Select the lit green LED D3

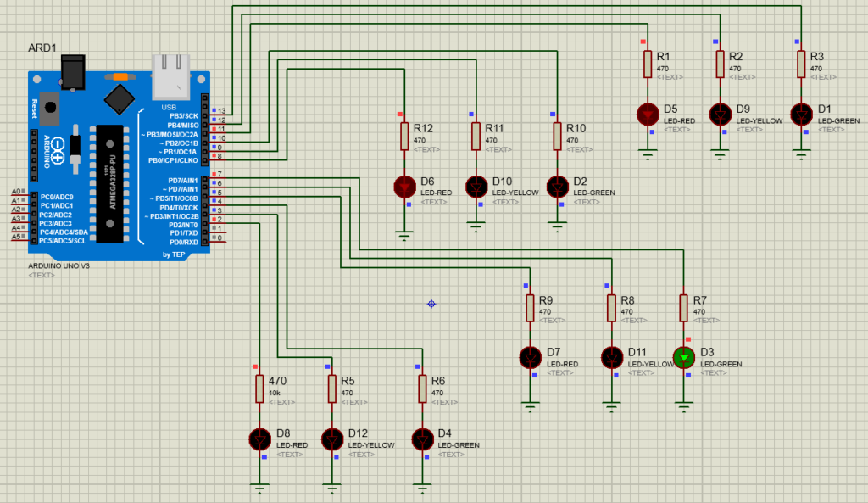tap(684, 358)
